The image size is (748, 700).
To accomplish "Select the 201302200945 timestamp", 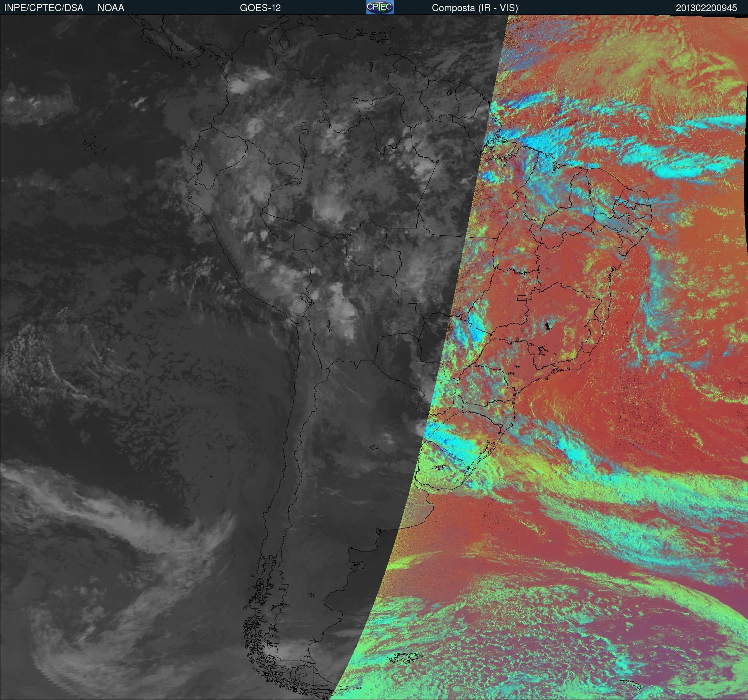I will 706,8.
